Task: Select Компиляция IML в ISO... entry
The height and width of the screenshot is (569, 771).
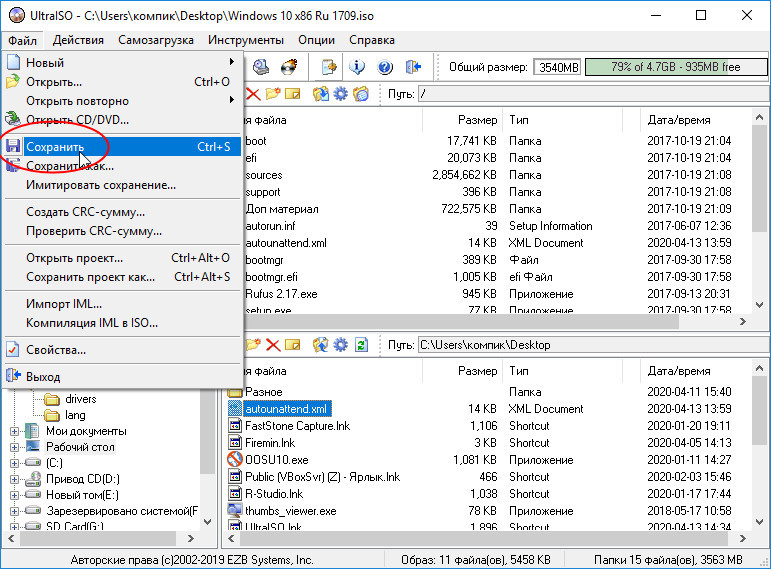Action: [122, 323]
